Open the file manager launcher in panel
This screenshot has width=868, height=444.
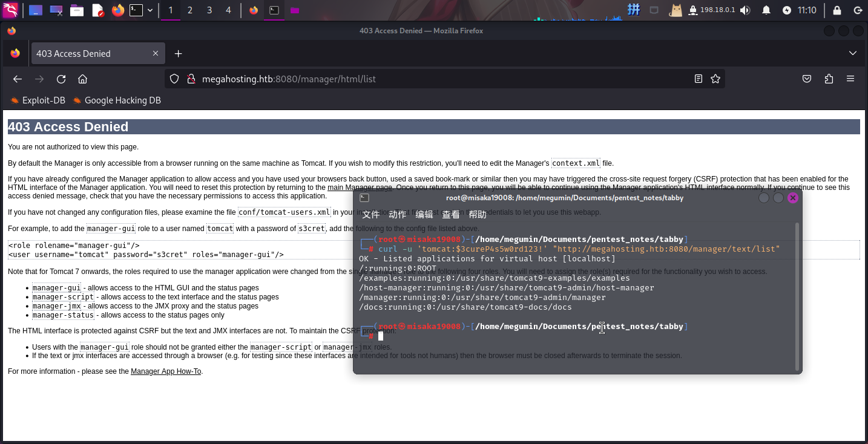coord(77,10)
